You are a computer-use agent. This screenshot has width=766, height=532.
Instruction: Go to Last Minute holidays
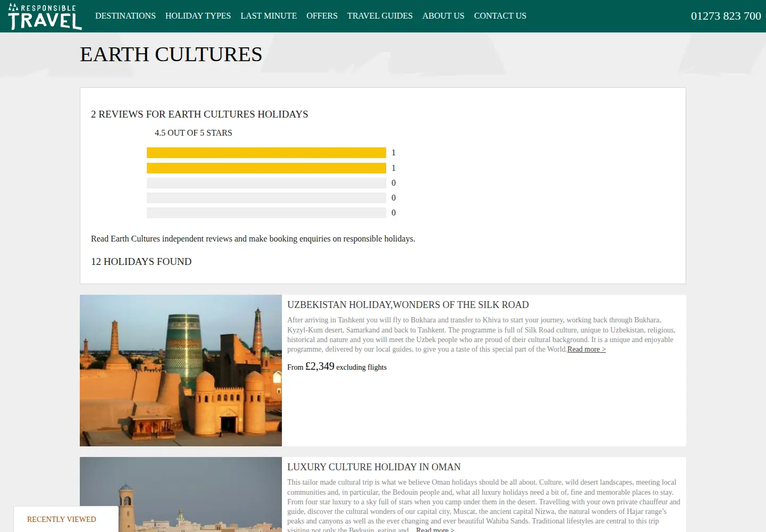269,16
